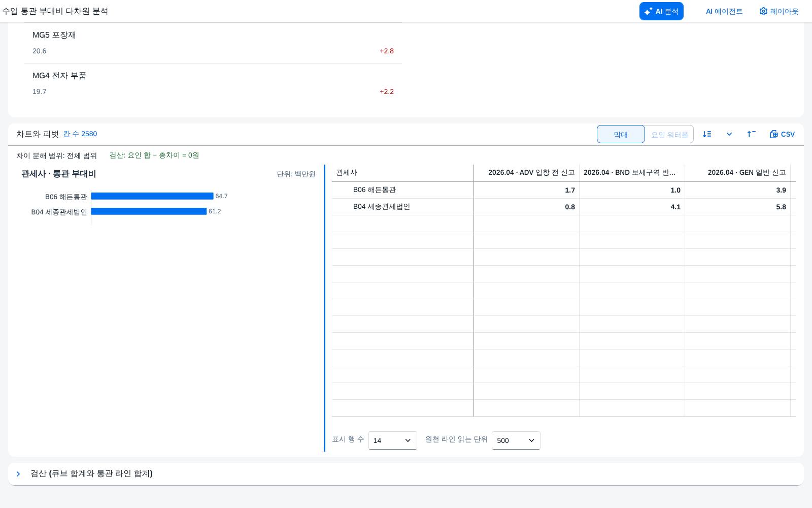Click the 1.7 cell for B06 해든통관
Viewport: 812px width, 508px height.
pos(527,190)
